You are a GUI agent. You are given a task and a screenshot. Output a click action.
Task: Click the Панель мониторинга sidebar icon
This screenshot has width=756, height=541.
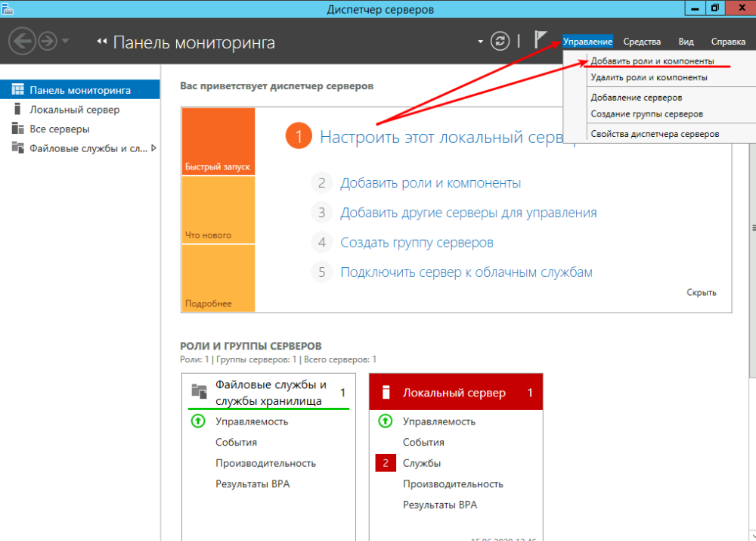coord(18,89)
